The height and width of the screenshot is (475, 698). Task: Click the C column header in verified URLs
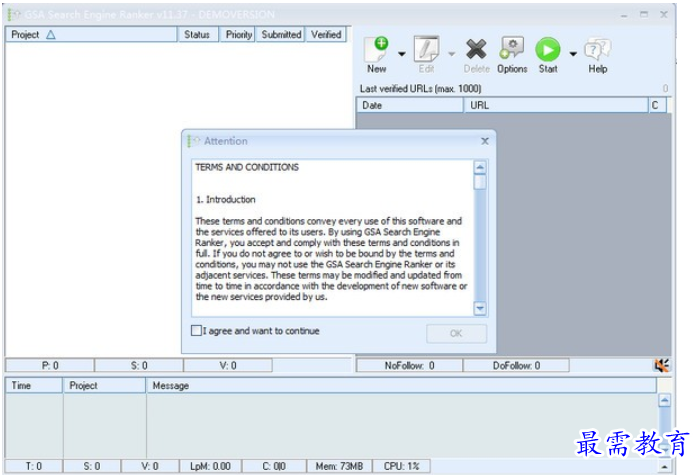pos(657,106)
